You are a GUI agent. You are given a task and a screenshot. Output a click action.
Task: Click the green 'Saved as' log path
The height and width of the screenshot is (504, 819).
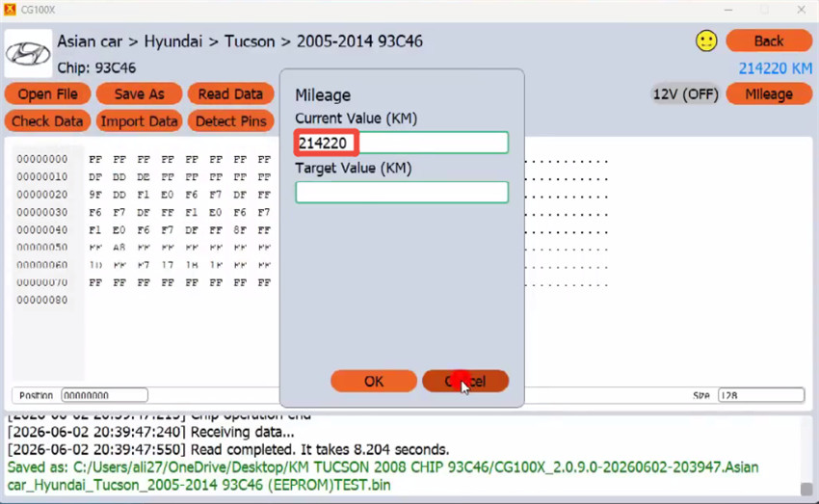coord(383,476)
